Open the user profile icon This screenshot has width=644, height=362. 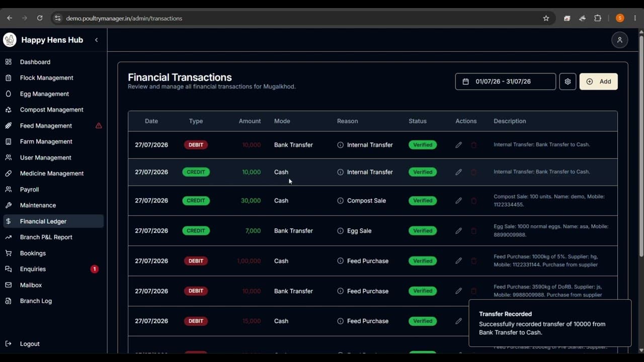(619, 40)
